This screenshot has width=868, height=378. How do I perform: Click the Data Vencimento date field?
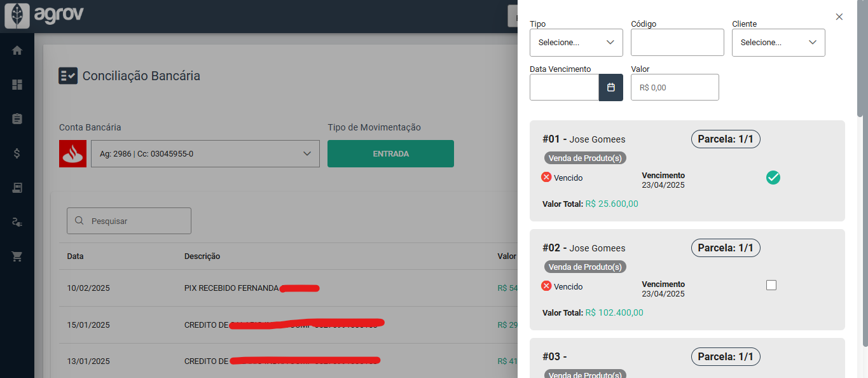pyautogui.click(x=565, y=87)
